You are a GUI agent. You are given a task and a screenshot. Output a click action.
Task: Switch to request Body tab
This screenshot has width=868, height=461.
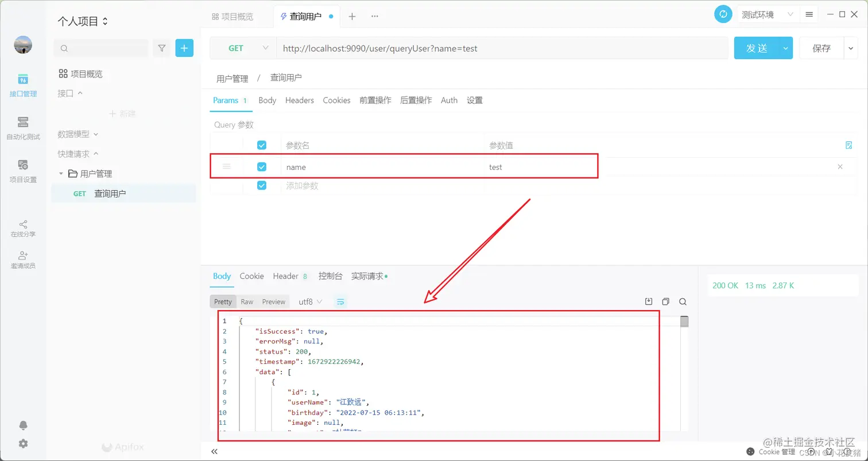pyautogui.click(x=268, y=100)
